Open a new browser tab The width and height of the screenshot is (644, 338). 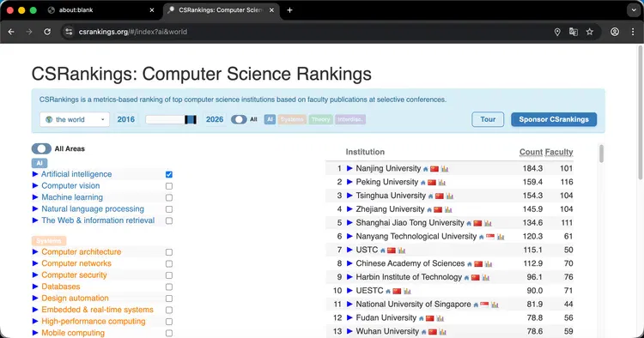pyautogui.click(x=289, y=10)
